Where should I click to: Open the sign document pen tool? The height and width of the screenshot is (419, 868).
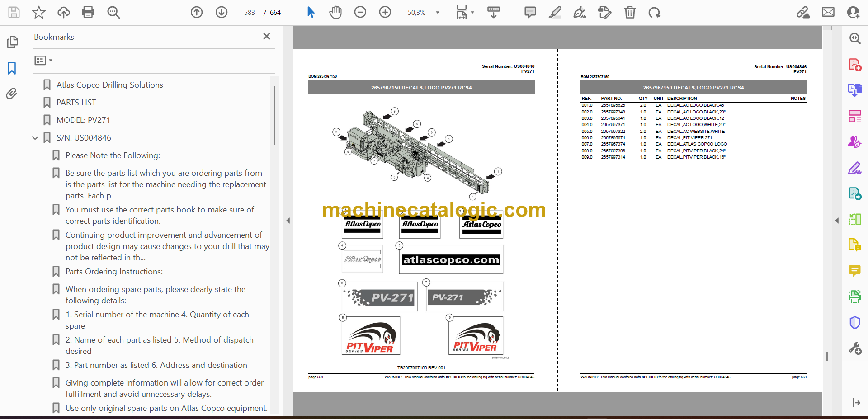click(x=580, y=12)
